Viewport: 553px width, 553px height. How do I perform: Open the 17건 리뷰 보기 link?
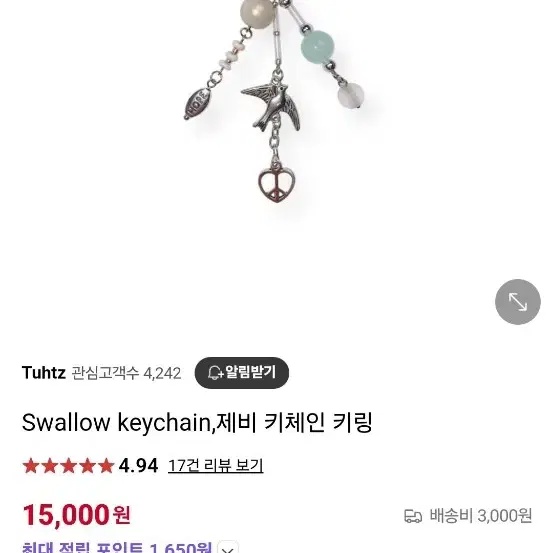tap(215, 466)
